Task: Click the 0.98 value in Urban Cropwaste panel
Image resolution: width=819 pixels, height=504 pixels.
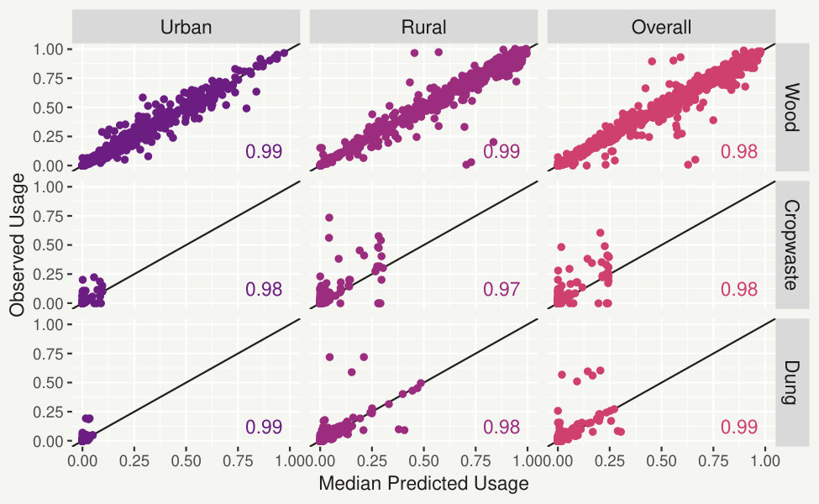Action: 264,289
